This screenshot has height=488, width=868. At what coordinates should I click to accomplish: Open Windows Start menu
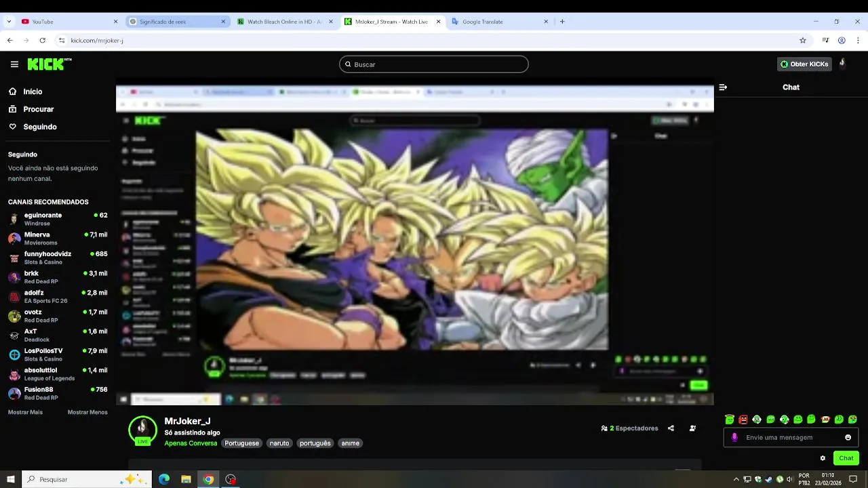pyautogui.click(x=11, y=479)
